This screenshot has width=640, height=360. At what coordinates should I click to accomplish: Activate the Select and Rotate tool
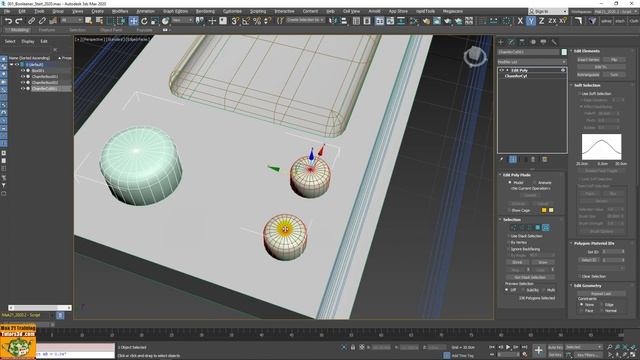[x=144, y=21]
